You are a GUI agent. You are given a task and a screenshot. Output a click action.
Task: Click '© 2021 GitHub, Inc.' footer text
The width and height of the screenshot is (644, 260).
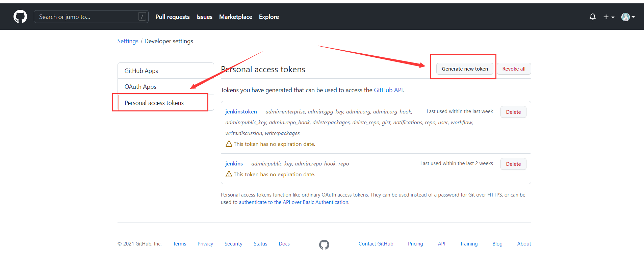(139, 244)
